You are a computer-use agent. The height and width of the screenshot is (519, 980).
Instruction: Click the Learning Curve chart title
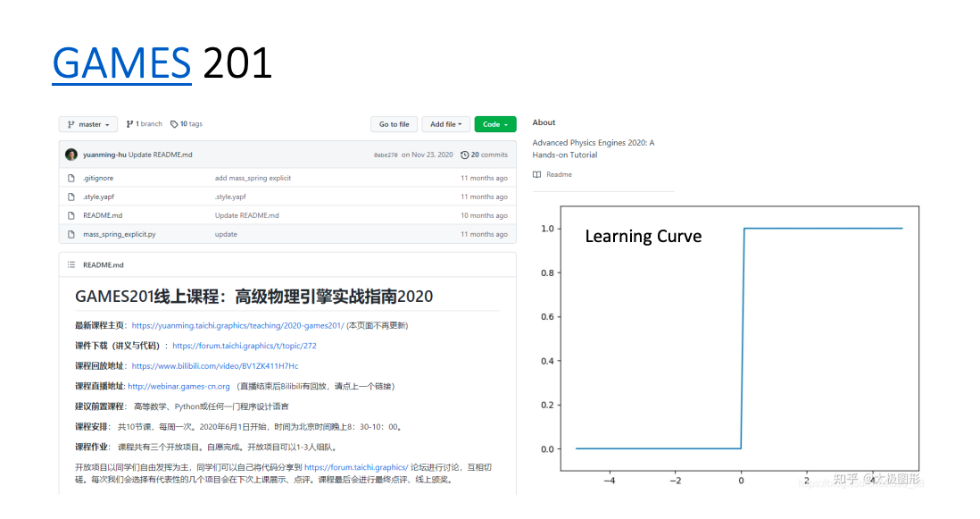coord(644,237)
